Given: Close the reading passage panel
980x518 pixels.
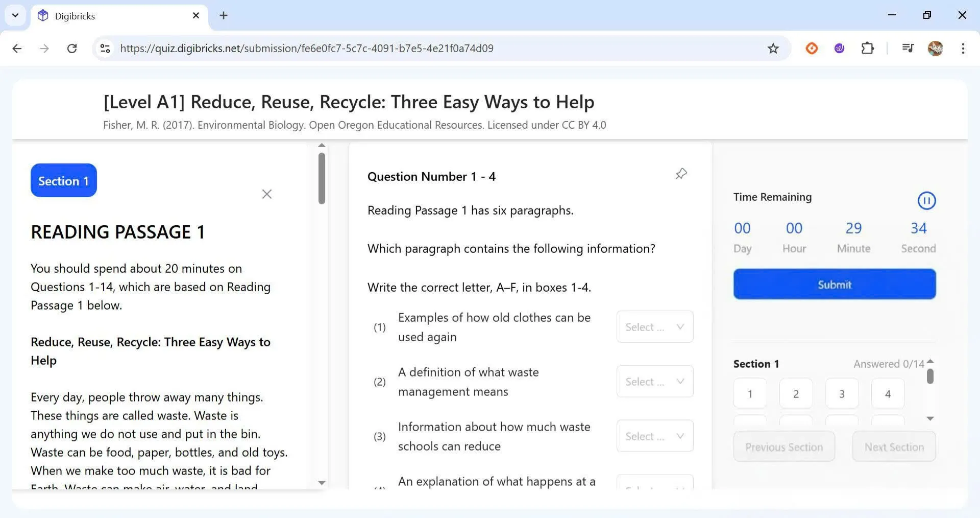Looking at the screenshot, I should (x=266, y=194).
